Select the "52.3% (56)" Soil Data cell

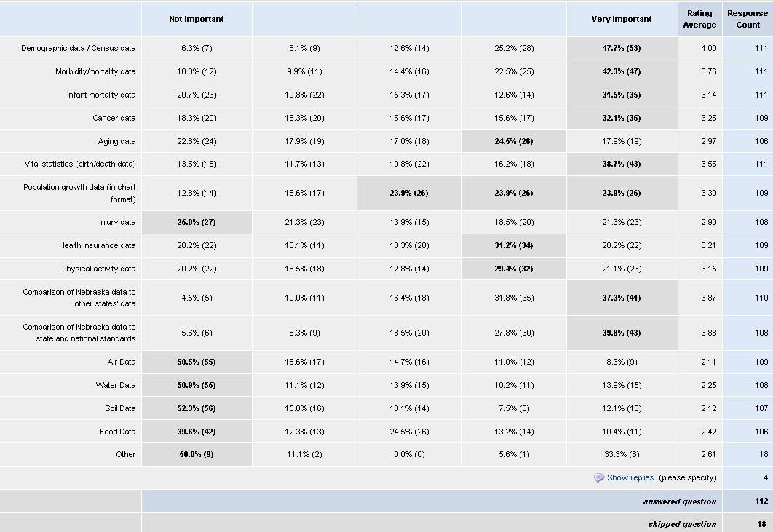(197, 408)
